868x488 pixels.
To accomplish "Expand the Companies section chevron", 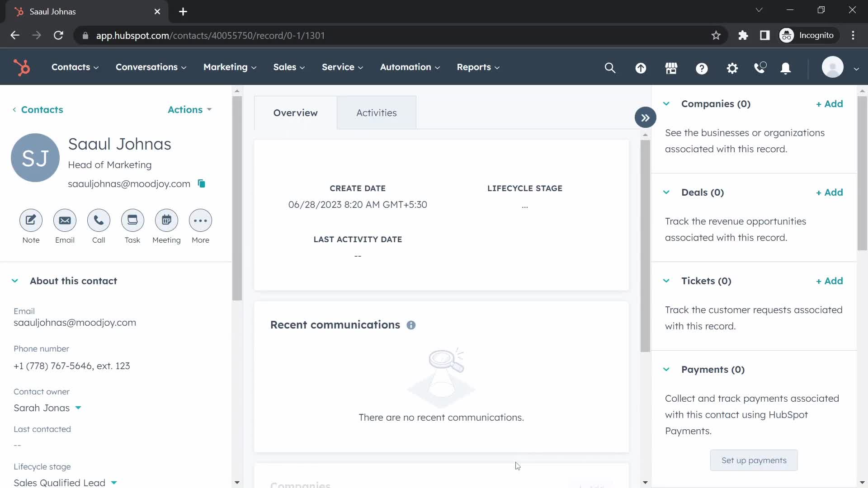I will coord(666,103).
